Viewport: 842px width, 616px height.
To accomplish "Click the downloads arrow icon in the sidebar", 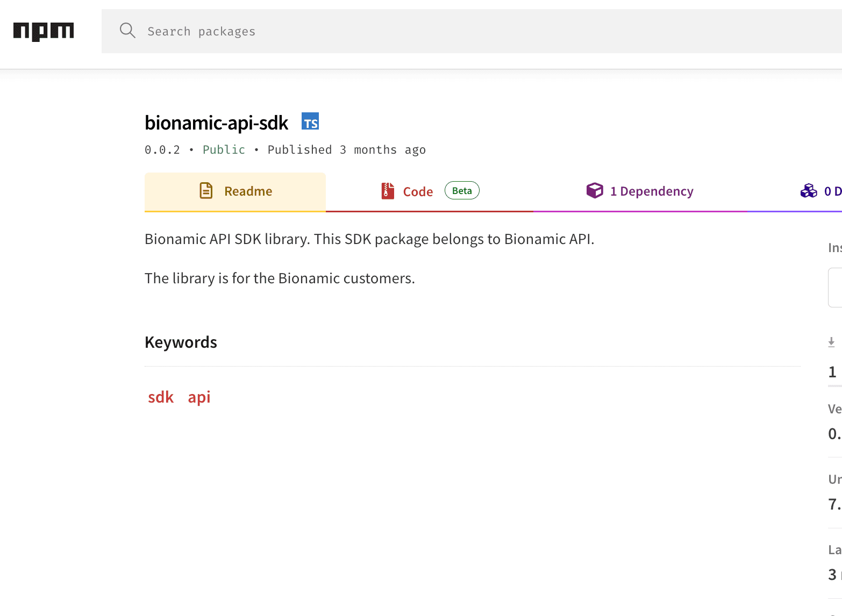I will click(x=832, y=341).
